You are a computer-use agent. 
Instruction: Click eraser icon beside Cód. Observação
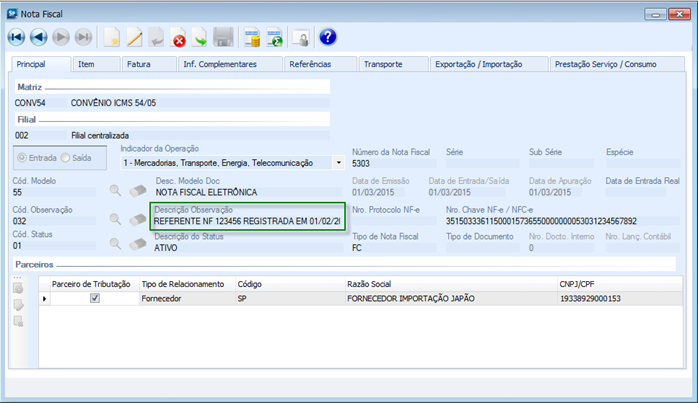(x=138, y=219)
